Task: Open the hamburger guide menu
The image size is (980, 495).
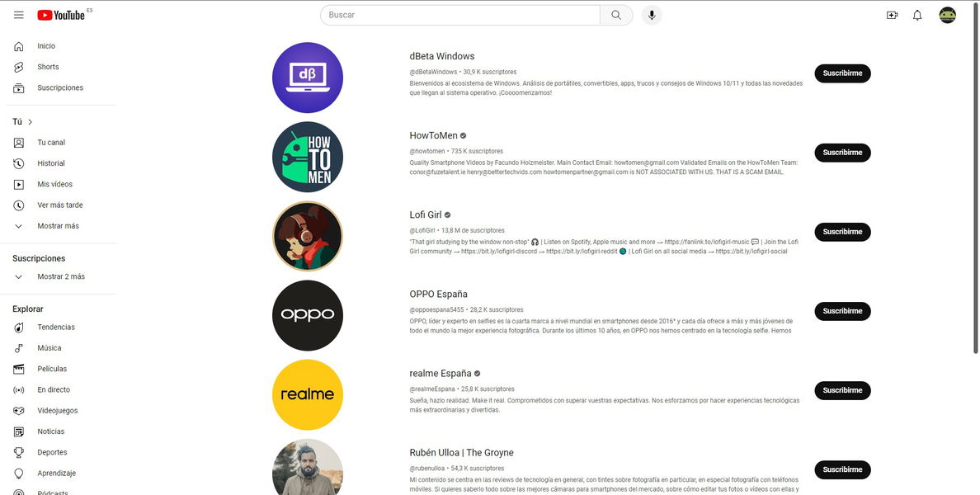Action: (19, 15)
